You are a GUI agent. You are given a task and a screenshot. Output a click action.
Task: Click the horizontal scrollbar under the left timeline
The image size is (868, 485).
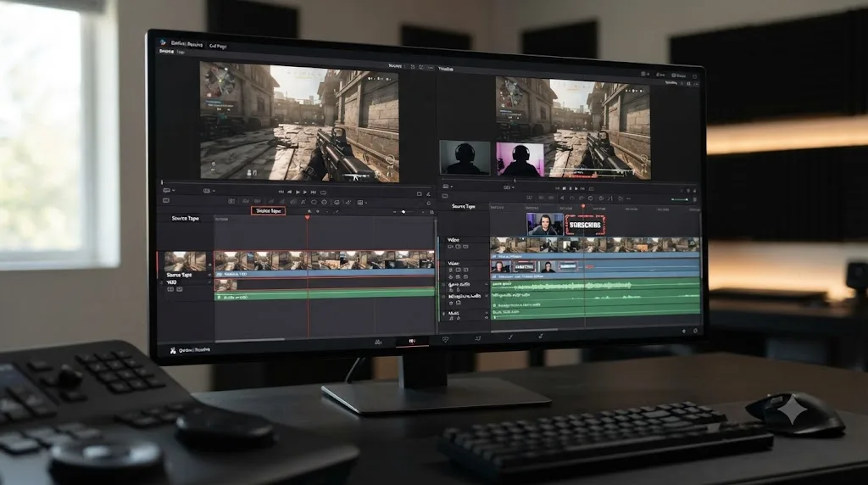pyautogui.click(x=250, y=339)
